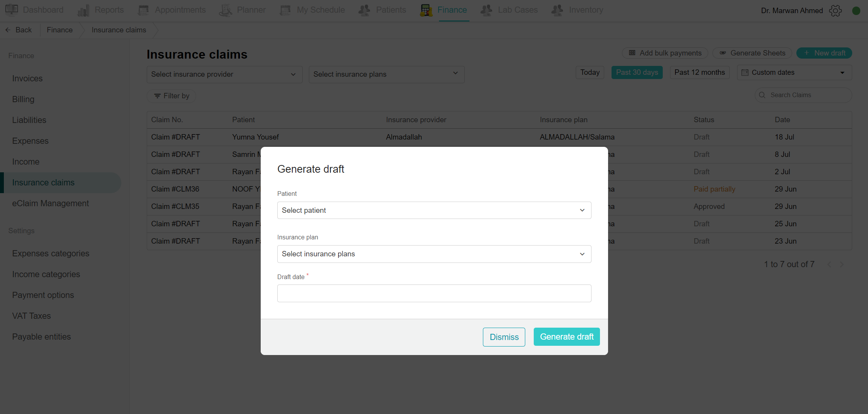Open the Custom dates dropdown
The height and width of the screenshot is (414, 868).
coord(794,72)
